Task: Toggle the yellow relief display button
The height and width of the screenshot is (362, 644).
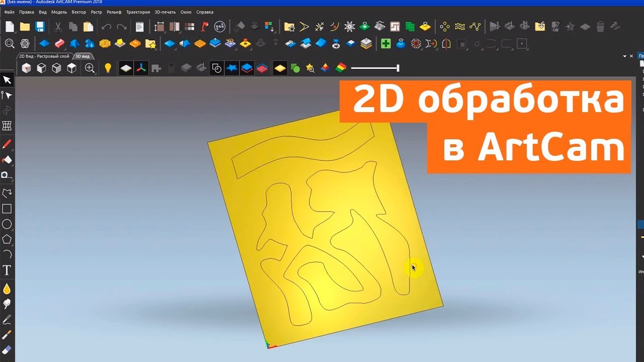Action: (280, 68)
